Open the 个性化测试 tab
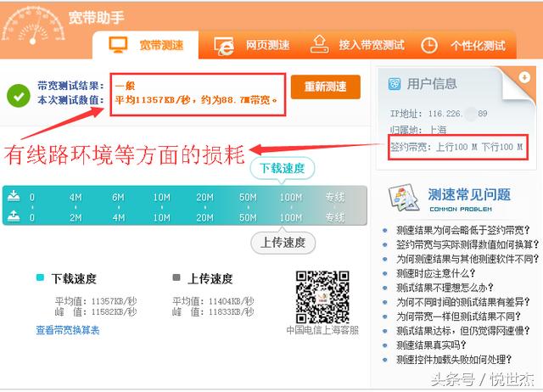 463,45
